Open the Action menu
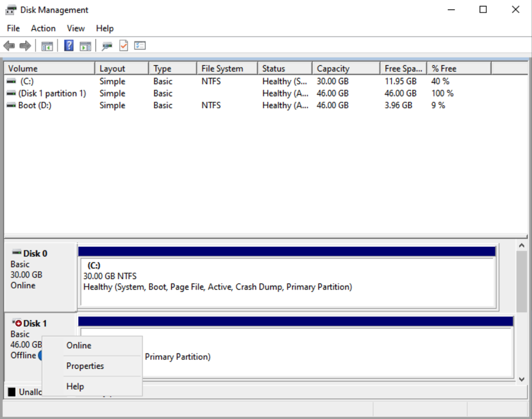This screenshot has height=419, width=532. [43, 29]
